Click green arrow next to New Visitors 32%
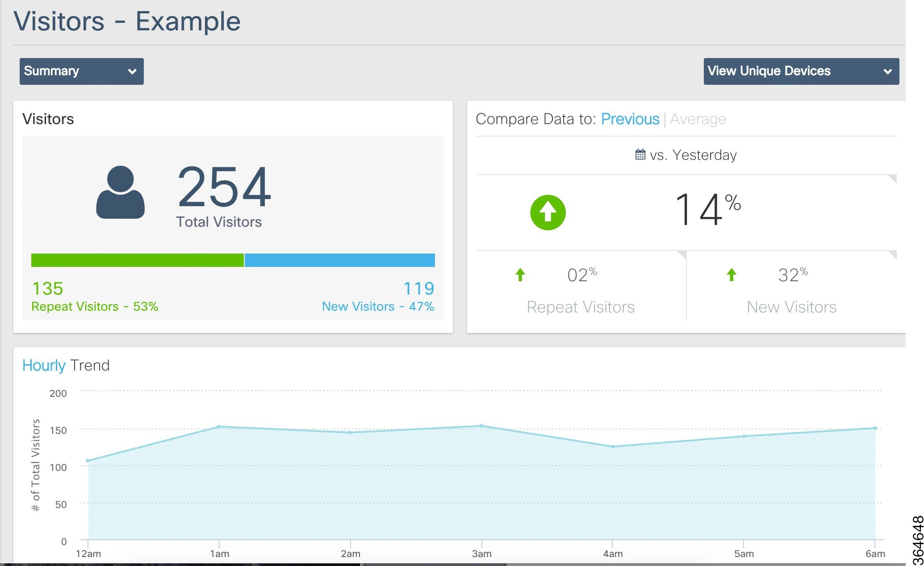This screenshot has height=566, width=924. 731,275
